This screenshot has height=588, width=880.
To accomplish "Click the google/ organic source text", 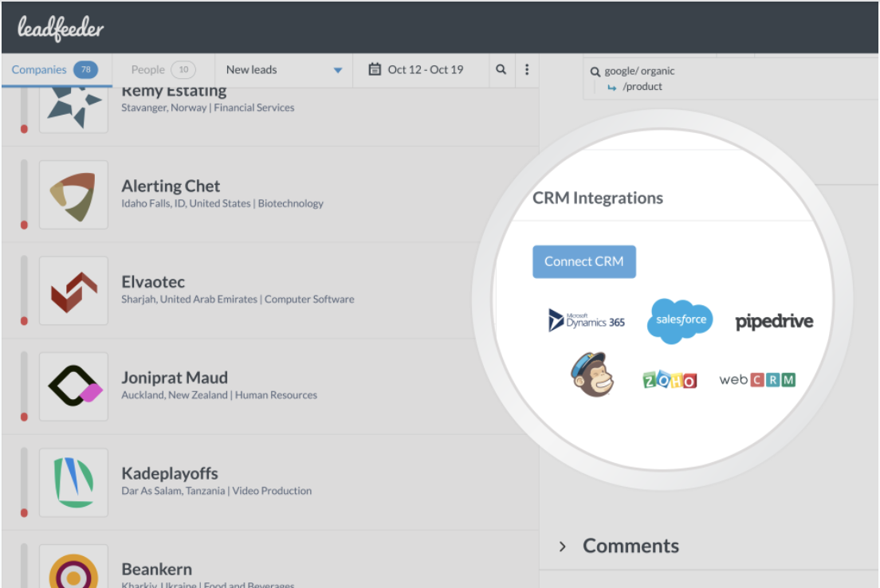I will pyautogui.click(x=639, y=71).
